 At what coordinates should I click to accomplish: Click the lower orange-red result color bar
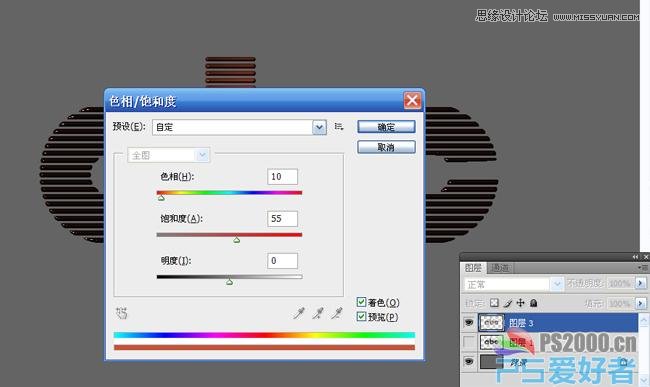[x=264, y=347]
